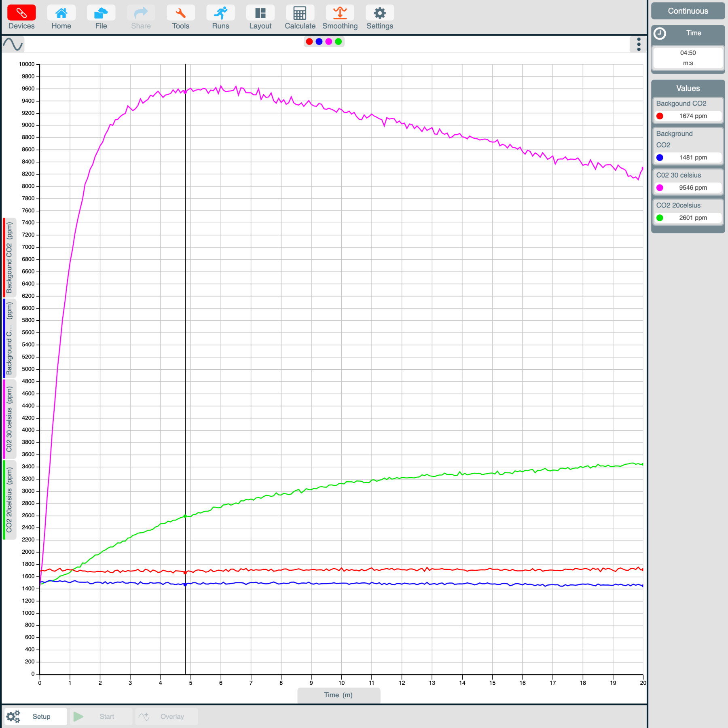Expand the Continuous mode selector
This screenshot has width=728, height=728.
coord(688,11)
